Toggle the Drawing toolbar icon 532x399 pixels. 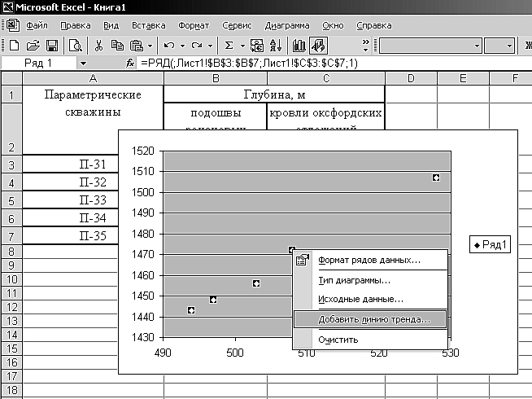pyautogui.click(x=318, y=45)
